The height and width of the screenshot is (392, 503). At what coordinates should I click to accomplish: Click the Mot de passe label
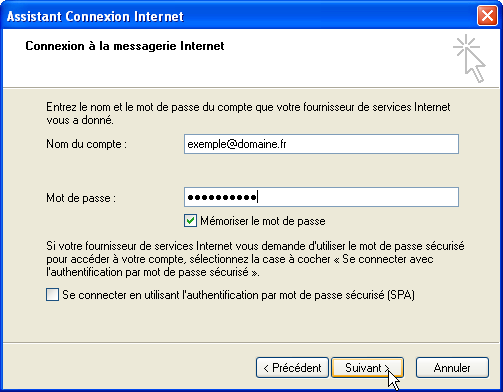point(81,198)
